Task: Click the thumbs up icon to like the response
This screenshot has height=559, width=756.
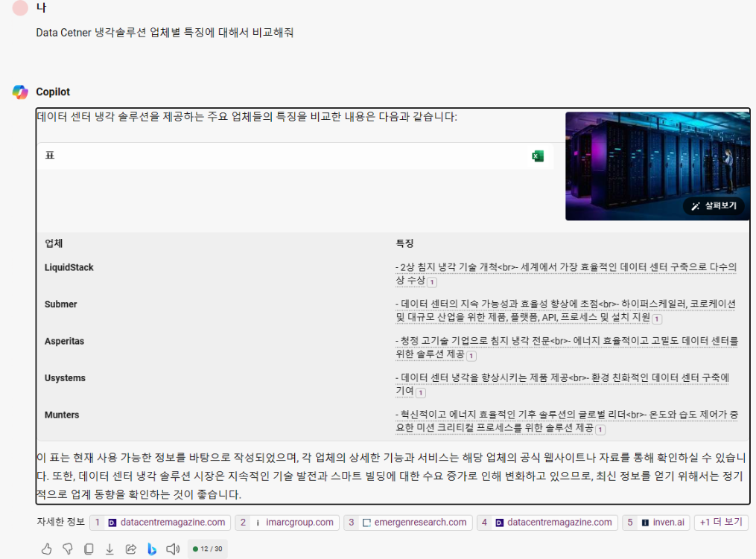Action: (46, 549)
